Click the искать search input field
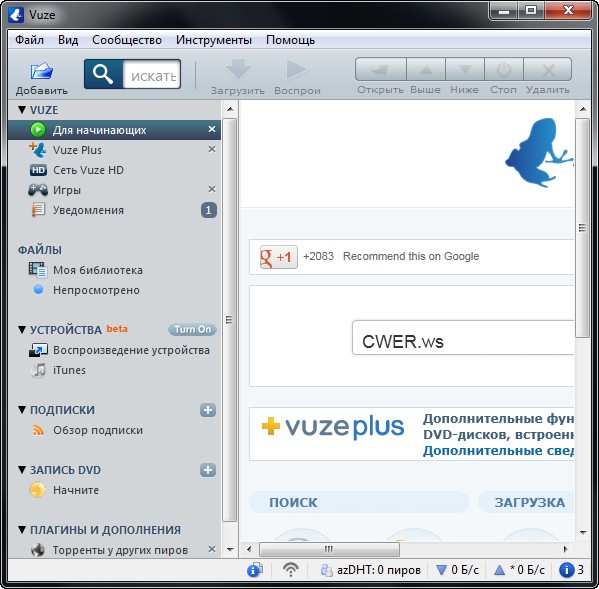The height and width of the screenshot is (589, 599). tap(152, 74)
